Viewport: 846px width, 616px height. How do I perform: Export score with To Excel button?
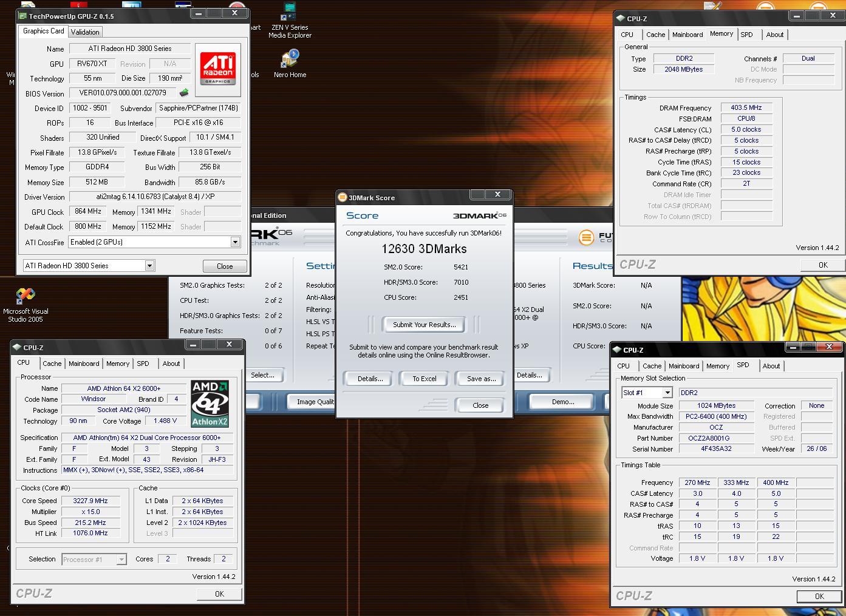(x=425, y=379)
